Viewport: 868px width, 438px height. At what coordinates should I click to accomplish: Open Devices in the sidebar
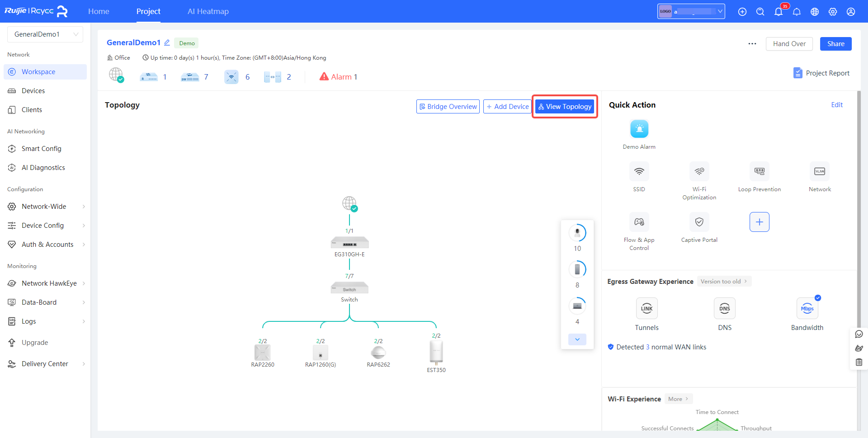[x=33, y=91]
